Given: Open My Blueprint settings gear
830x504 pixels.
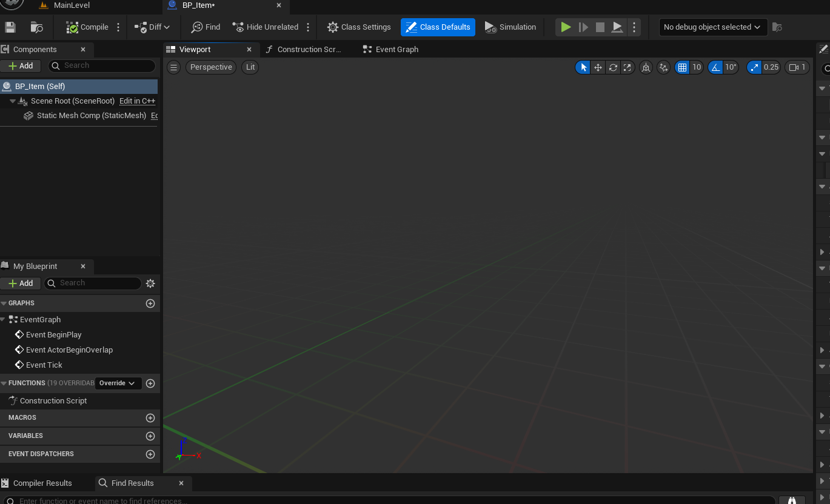Looking at the screenshot, I should click(x=150, y=283).
